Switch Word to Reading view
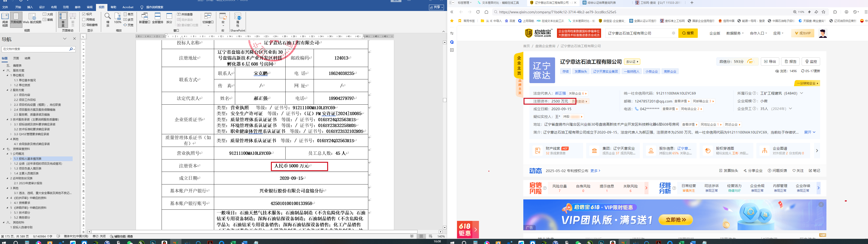 5,20
